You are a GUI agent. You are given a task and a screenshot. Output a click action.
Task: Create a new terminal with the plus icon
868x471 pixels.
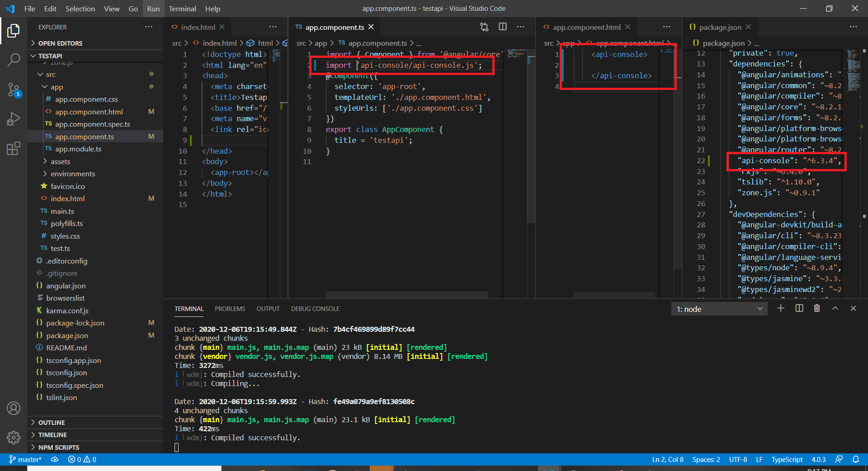pos(780,308)
